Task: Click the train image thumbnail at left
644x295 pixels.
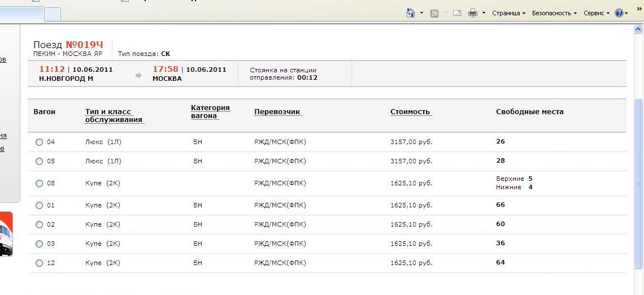Action: pyautogui.click(x=6, y=234)
